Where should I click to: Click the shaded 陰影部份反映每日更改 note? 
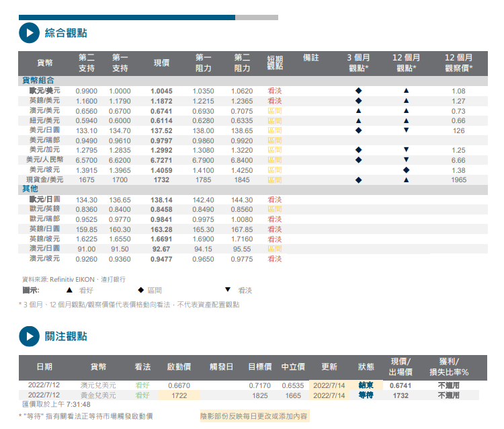(x=254, y=416)
